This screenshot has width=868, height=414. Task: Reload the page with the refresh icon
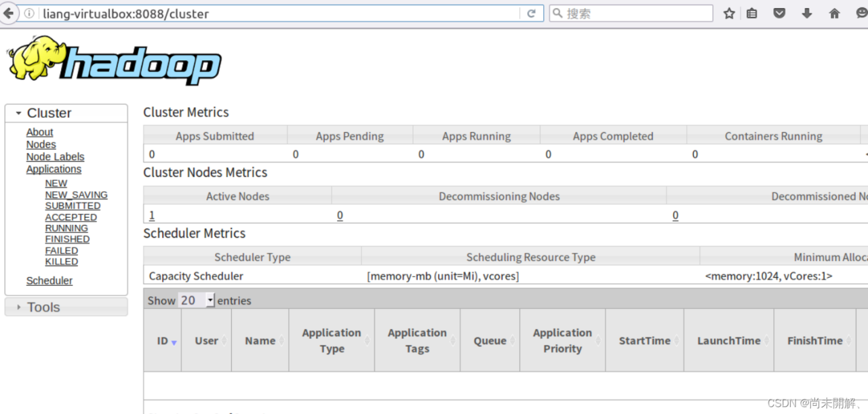[532, 14]
